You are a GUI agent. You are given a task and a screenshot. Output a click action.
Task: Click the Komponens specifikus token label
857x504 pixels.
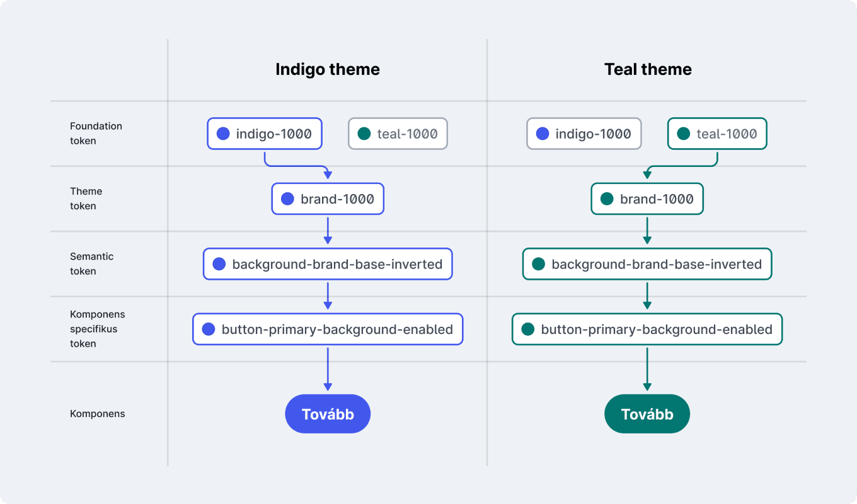coord(98,329)
